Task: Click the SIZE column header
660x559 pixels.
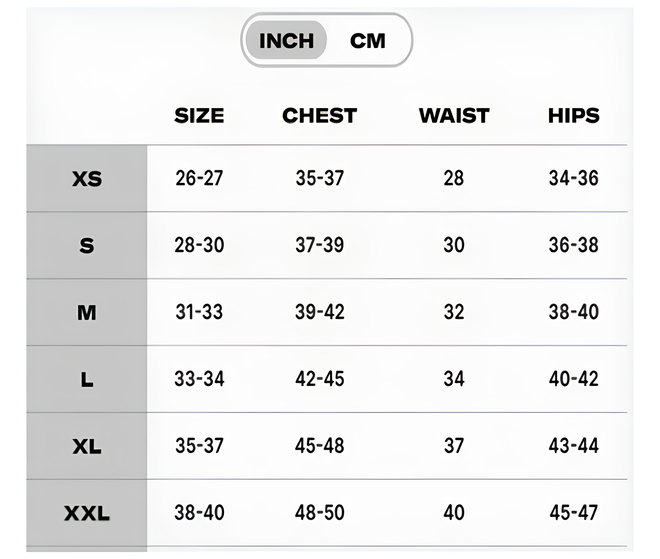Action: [199, 115]
